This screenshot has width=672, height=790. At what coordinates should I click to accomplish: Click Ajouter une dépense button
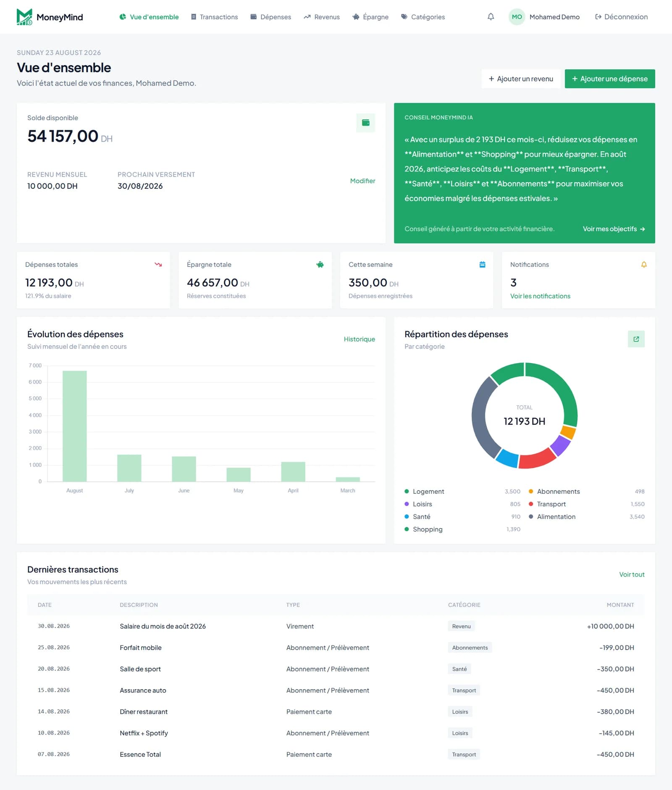coord(610,79)
